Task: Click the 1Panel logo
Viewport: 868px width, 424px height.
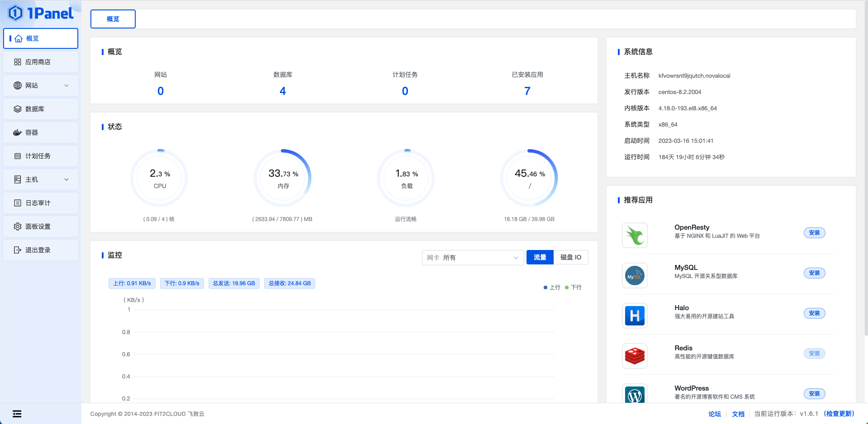Action: tap(41, 13)
